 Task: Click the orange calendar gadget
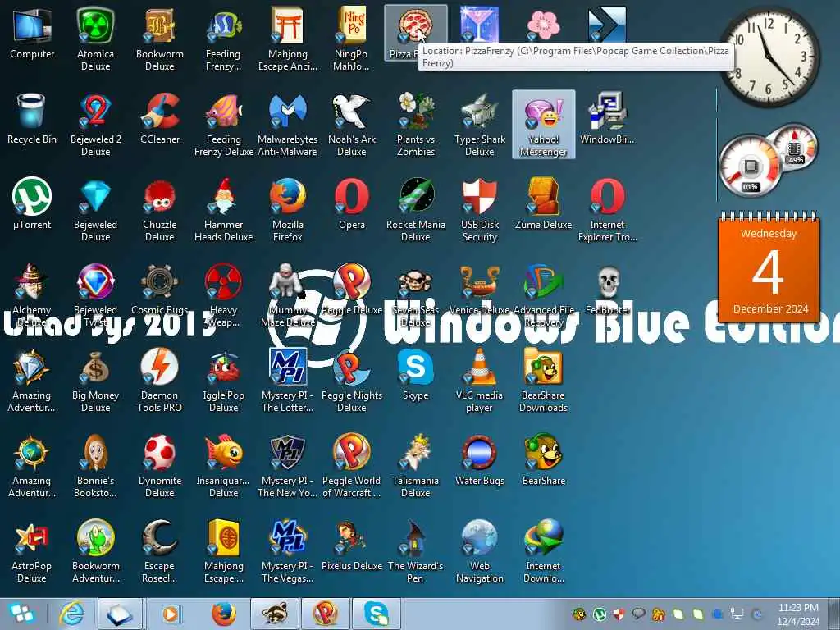[769, 267]
